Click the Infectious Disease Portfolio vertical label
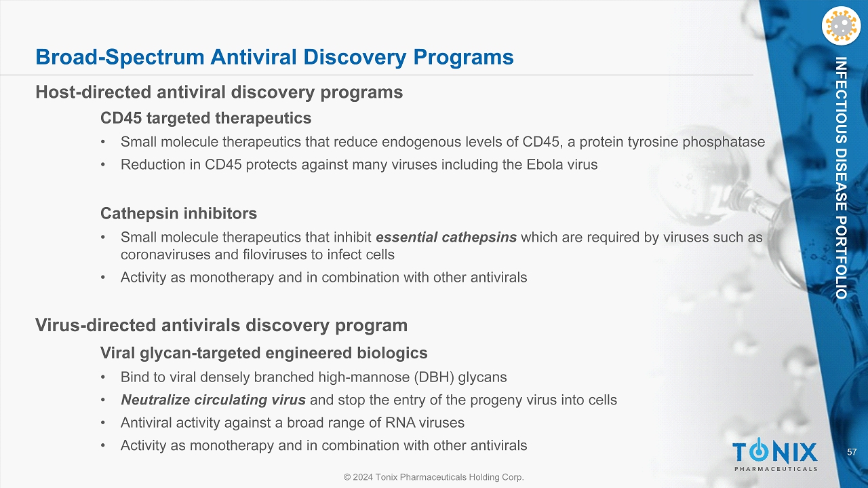Viewport: 868px width, 488px height. coord(841,178)
